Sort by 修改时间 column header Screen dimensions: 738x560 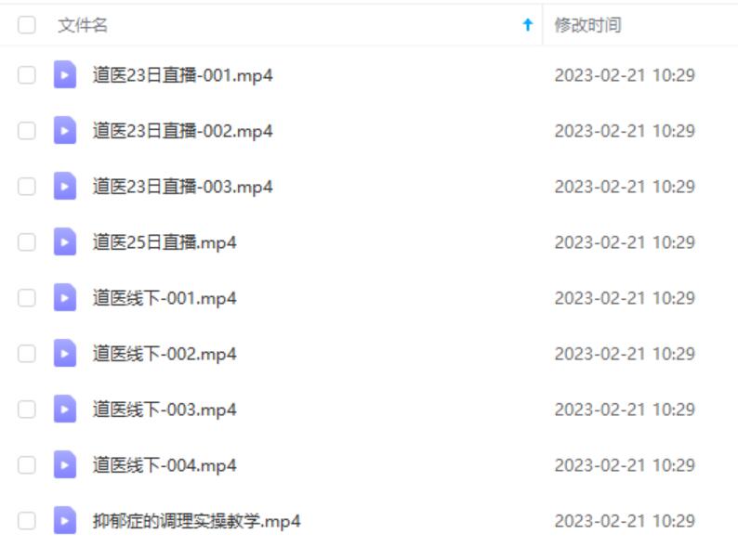(587, 25)
